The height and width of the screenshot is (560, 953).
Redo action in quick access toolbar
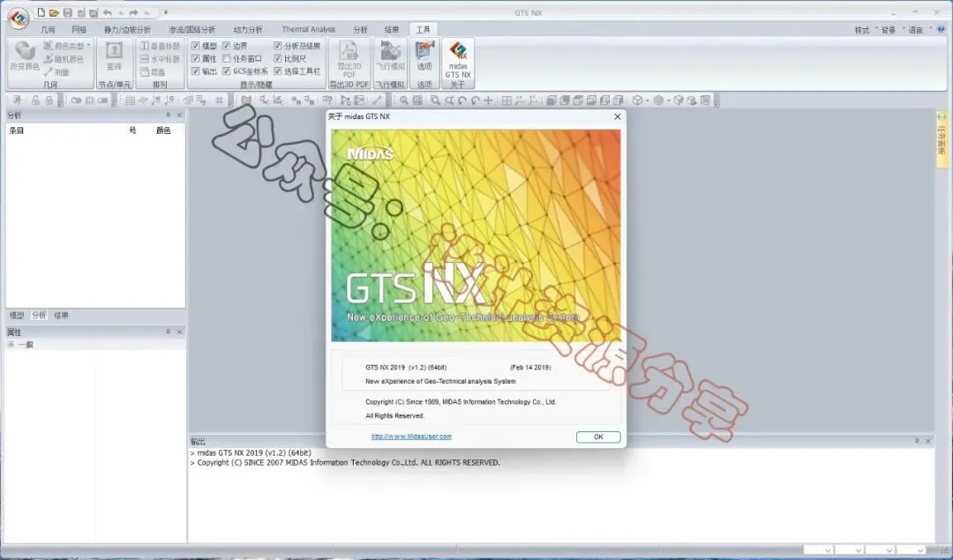coord(134,12)
